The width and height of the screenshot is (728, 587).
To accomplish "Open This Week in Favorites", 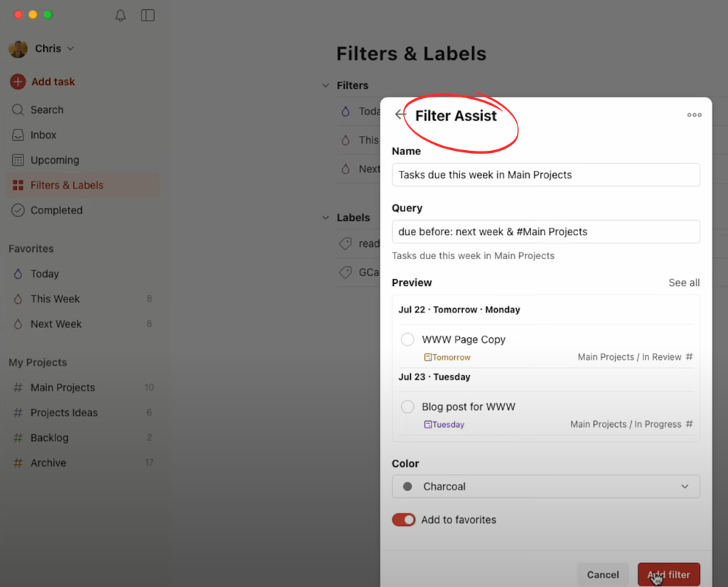I will [83, 299].
